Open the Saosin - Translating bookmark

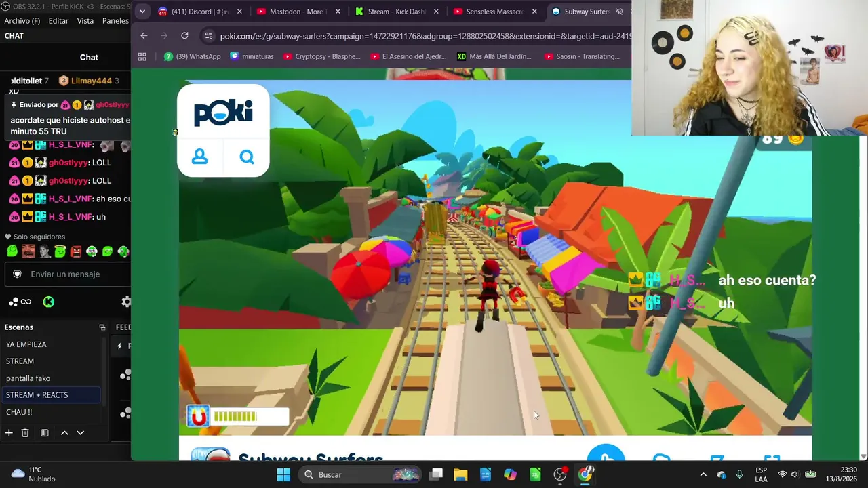point(582,56)
